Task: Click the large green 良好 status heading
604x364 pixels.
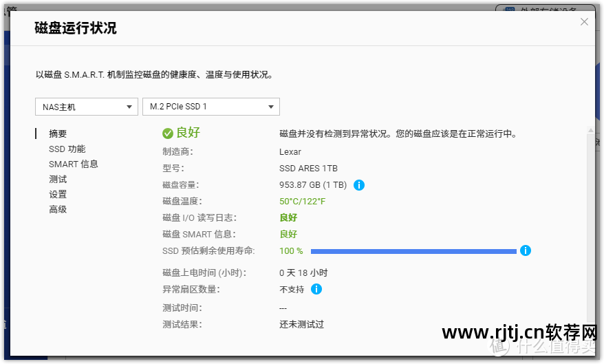Action: point(188,133)
